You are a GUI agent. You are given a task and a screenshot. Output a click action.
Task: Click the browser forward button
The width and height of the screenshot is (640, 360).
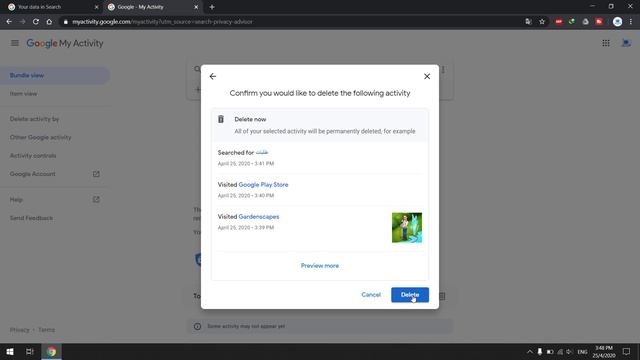pyautogui.click(x=22, y=22)
